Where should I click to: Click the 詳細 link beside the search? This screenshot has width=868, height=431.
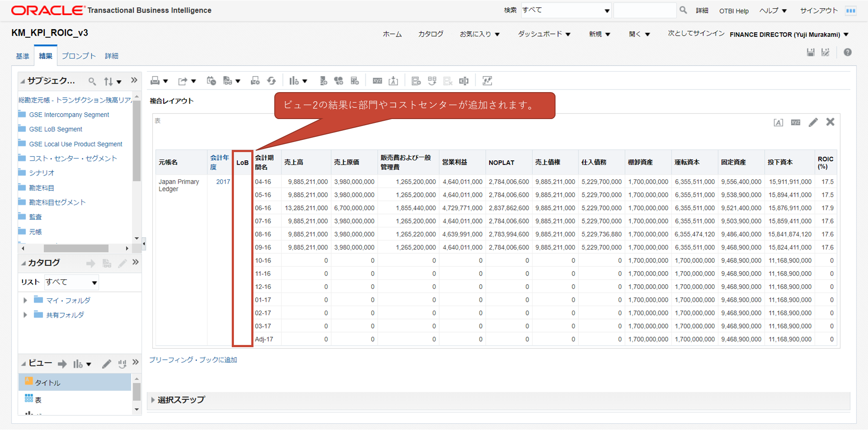(702, 10)
